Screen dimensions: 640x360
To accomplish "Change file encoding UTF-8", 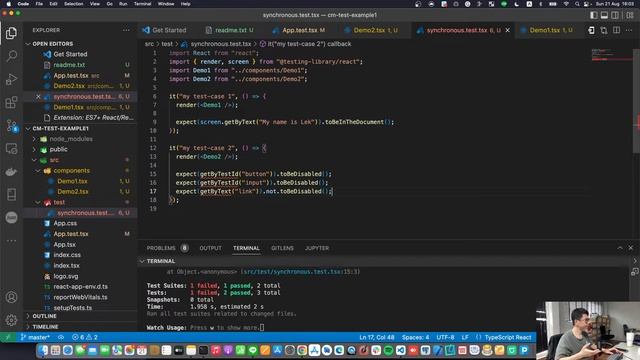I will coord(445,337).
